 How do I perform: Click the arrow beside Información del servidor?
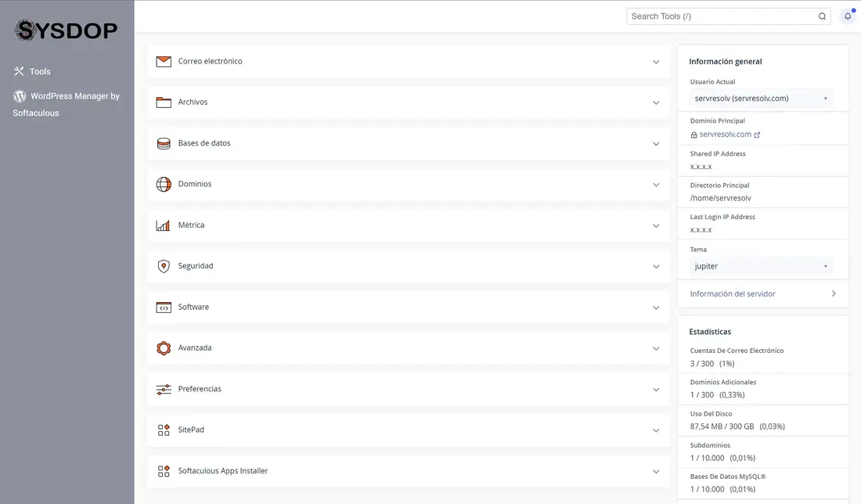point(834,293)
